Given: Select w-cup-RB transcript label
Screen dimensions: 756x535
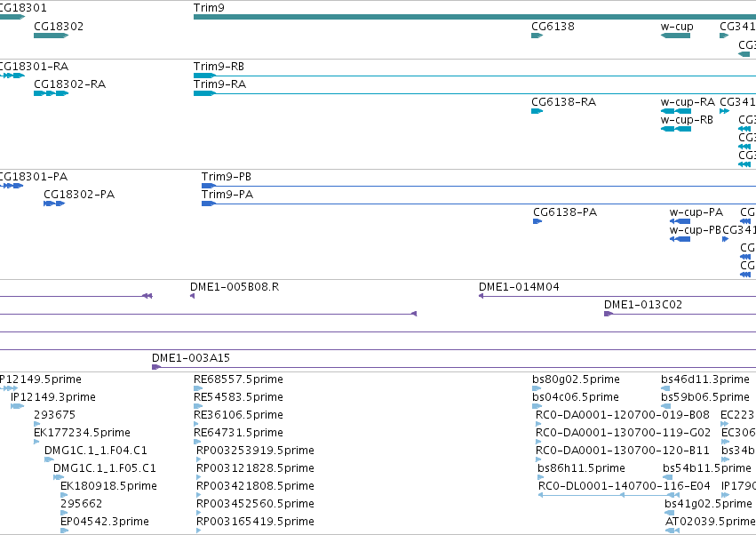Looking at the screenshot, I should [x=687, y=120].
